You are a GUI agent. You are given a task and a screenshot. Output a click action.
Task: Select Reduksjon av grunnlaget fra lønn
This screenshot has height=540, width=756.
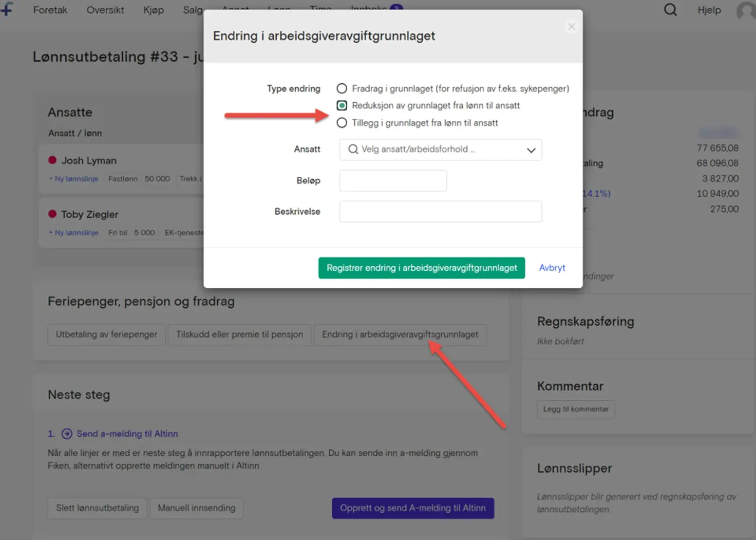[x=342, y=105]
